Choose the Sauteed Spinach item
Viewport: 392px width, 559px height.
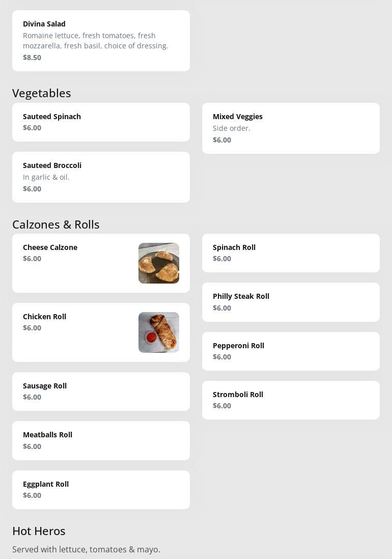click(101, 122)
